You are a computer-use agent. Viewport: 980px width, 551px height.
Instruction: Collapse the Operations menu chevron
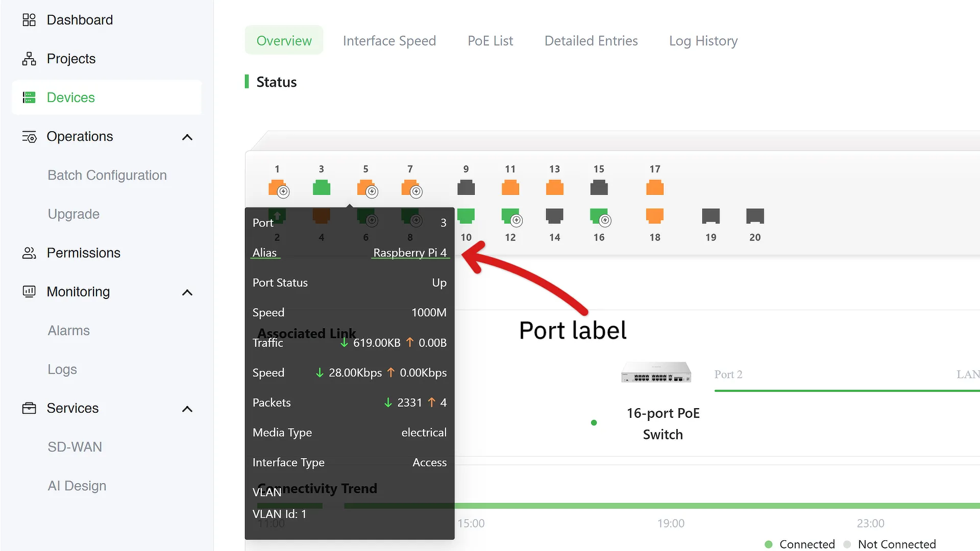[x=187, y=137]
